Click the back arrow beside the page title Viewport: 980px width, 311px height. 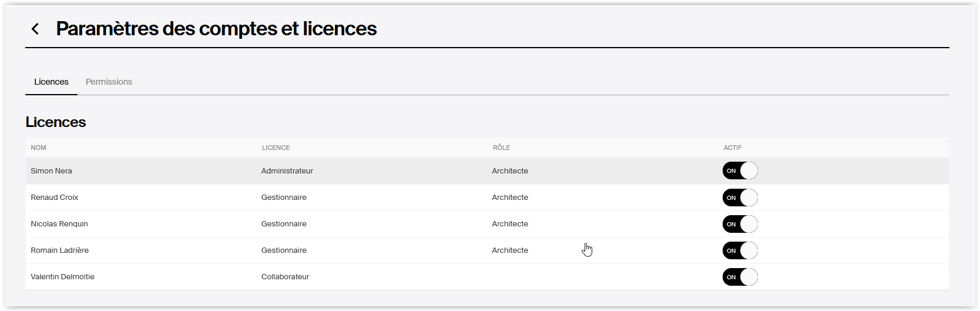pos(35,29)
